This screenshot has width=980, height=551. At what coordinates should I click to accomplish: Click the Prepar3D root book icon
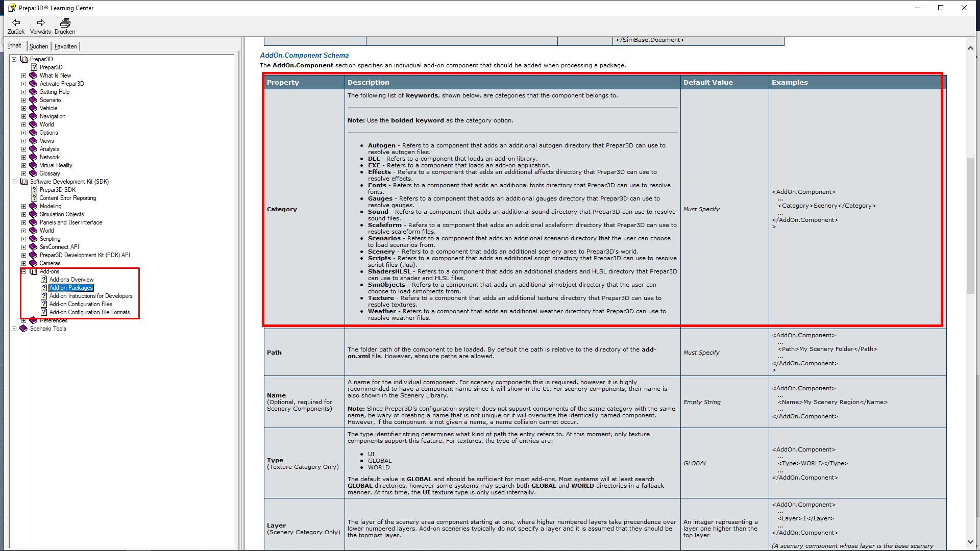coord(23,59)
